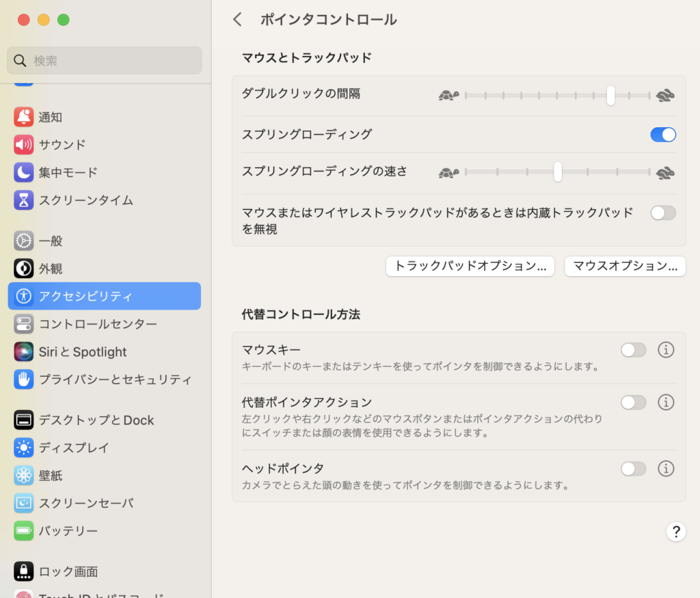
Task: Click the コントロールセンター icon
Action: 24,324
